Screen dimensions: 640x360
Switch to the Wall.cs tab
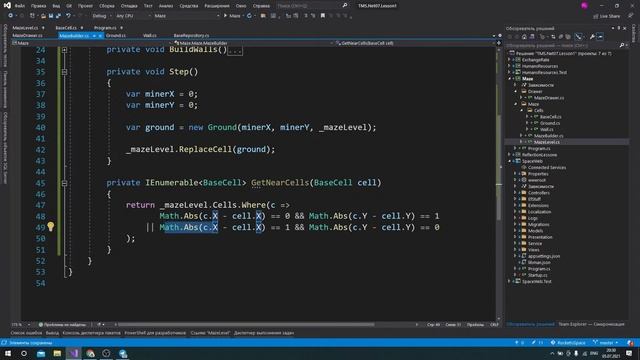pos(150,36)
